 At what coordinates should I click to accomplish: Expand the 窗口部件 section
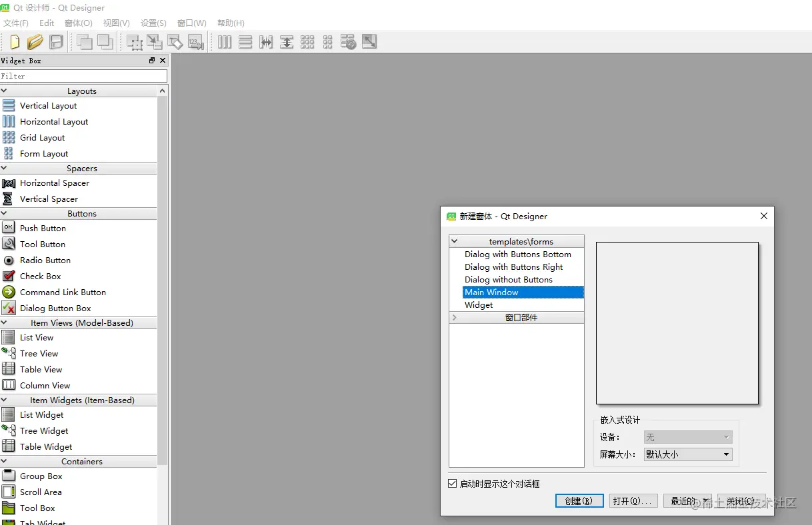click(x=454, y=317)
